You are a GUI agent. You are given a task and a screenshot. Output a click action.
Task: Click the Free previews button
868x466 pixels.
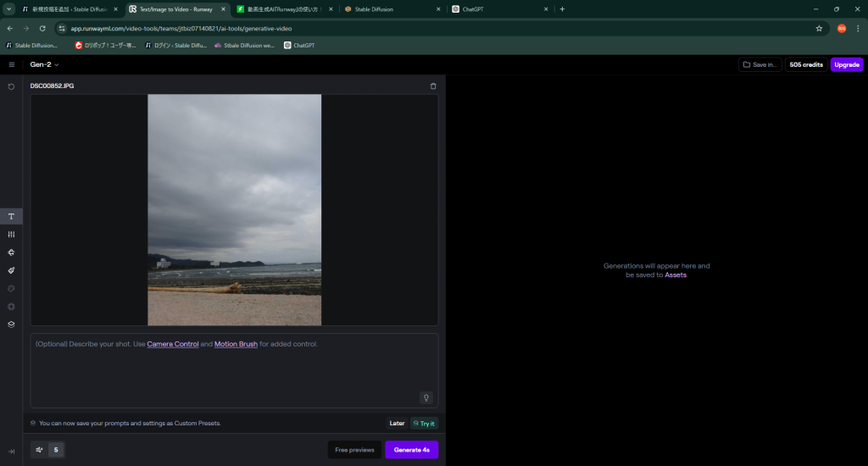coord(354,450)
